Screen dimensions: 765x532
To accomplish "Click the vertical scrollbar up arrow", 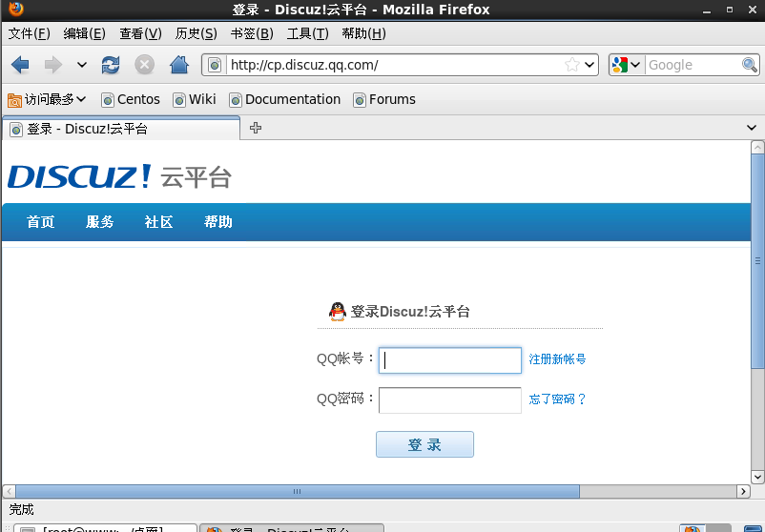I will [757, 147].
